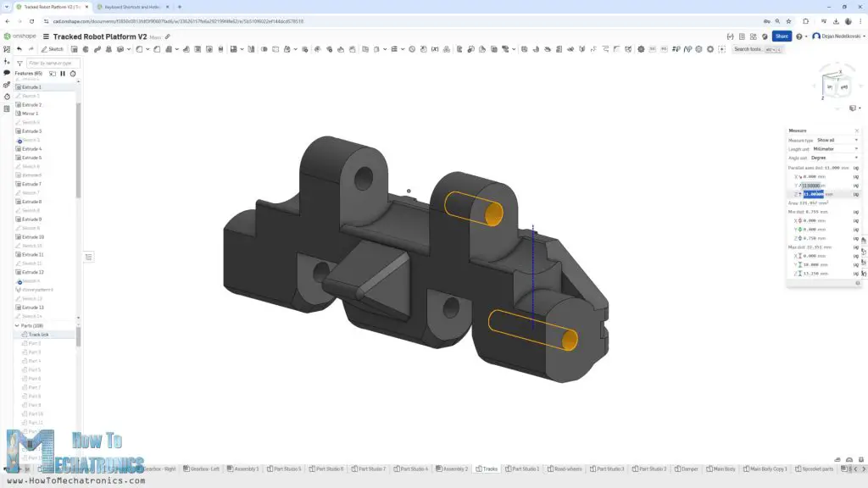Click the Fillet tool icon
The height and width of the screenshot is (488, 868).
pos(139,49)
